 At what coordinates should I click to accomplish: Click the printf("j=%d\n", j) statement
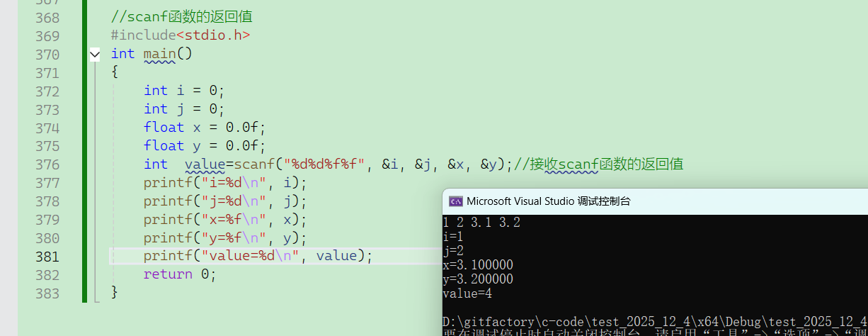[225, 201]
